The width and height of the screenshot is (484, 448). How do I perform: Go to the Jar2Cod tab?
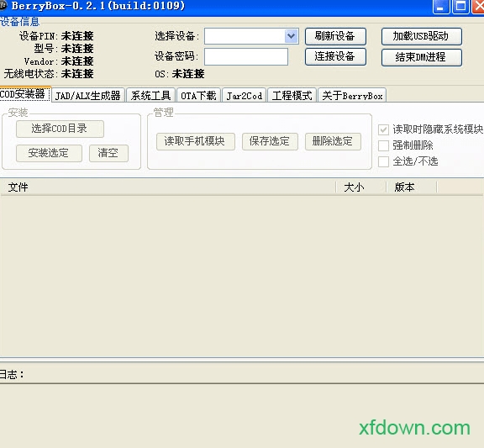[245, 96]
